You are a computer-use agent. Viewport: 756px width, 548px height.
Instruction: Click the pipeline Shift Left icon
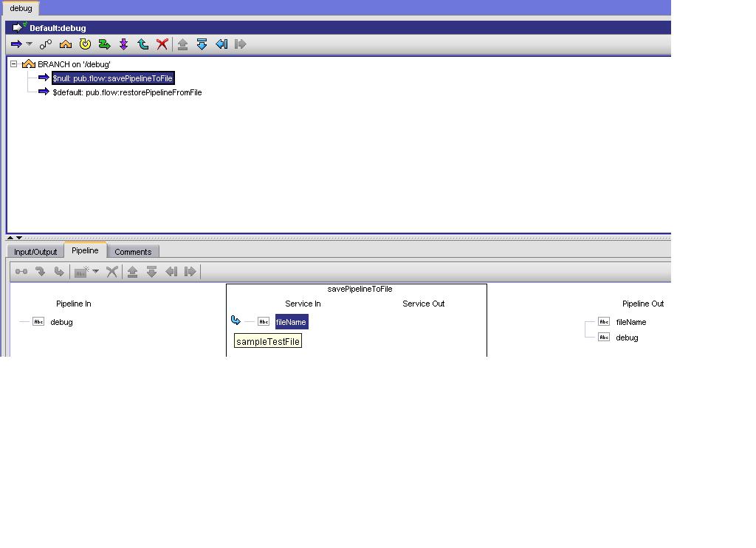[171, 272]
